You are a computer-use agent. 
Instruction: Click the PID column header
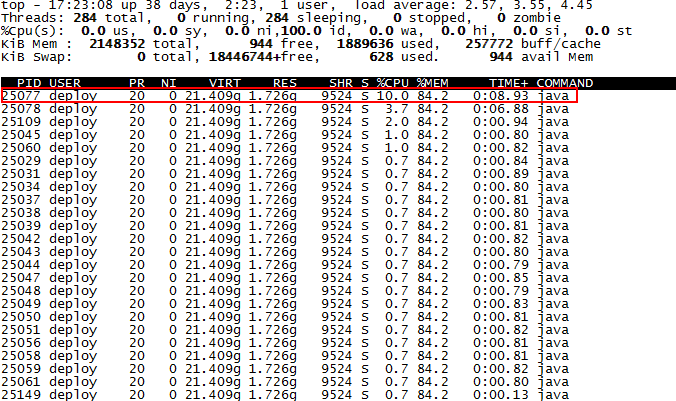[x=29, y=83]
